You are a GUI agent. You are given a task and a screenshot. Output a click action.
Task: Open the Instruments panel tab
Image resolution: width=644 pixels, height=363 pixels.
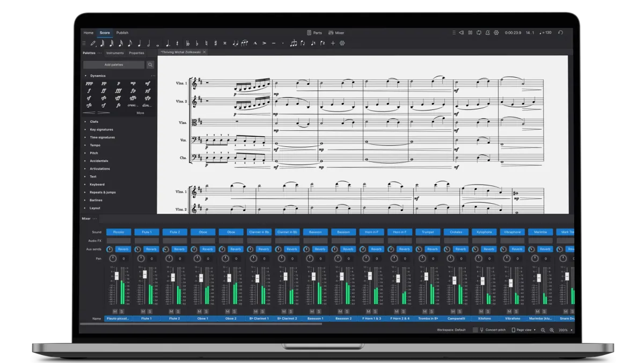(115, 53)
